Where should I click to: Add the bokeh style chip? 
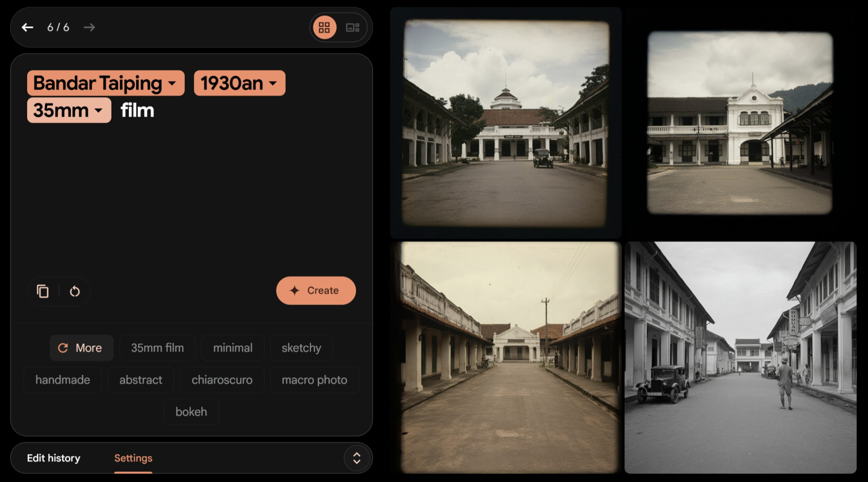(x=191, y=412)
